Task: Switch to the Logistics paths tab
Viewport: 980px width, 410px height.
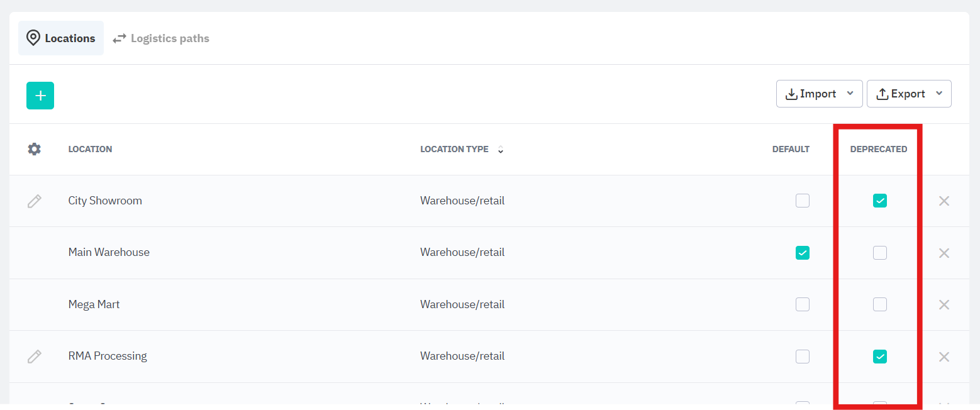Action: click(x=161, y=38)
